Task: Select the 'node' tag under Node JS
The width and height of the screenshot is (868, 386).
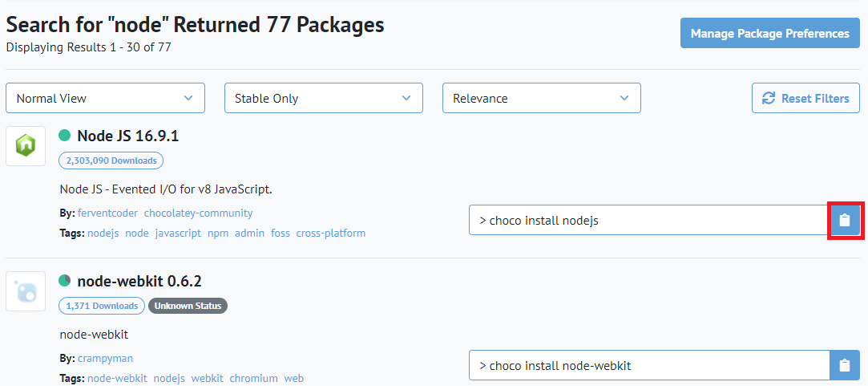Action: (x=137, y=233)
